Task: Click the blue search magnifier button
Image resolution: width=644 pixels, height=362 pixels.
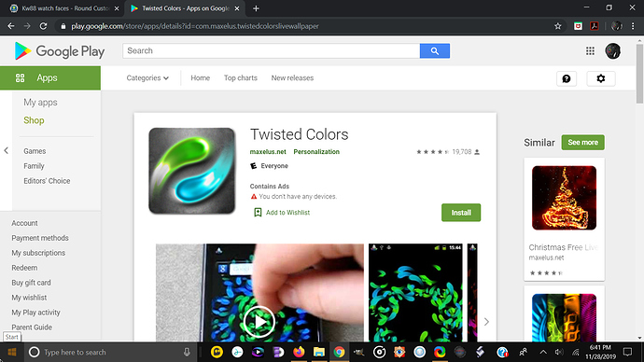Action: point(435,51)
